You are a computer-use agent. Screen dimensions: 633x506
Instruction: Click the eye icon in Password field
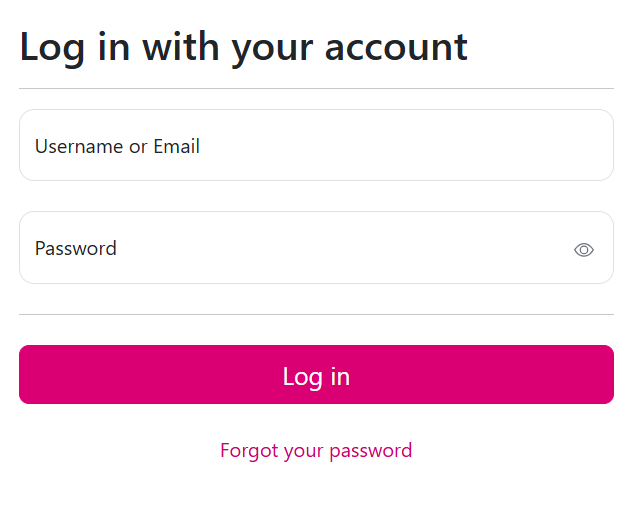[584, 250]
